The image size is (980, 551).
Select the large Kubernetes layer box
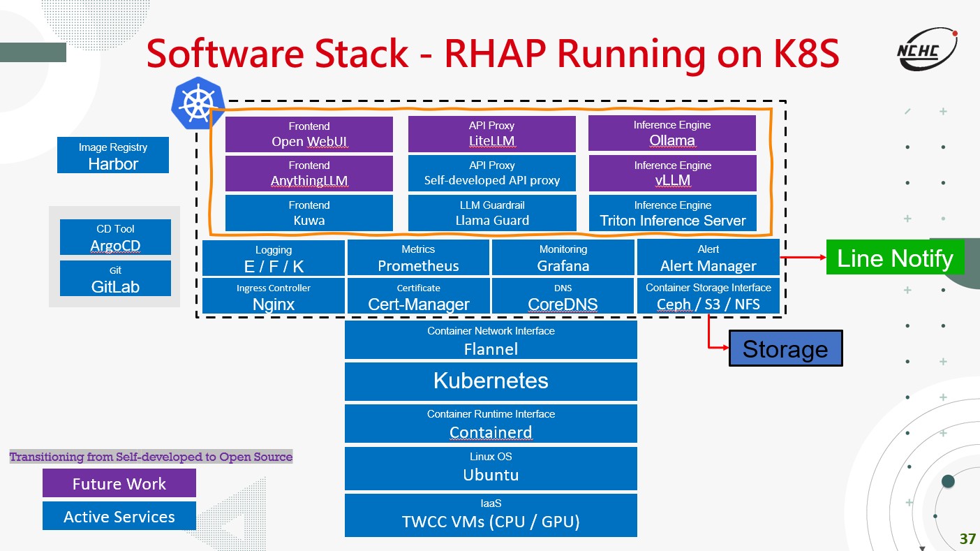tap(491, 381)
